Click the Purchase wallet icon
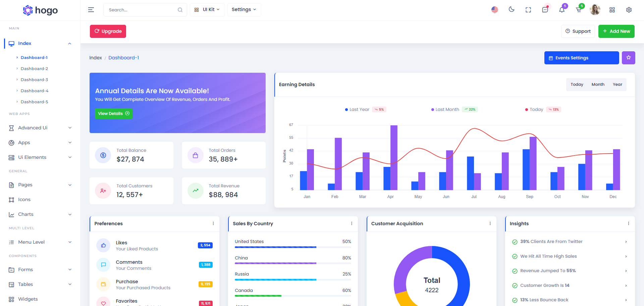Viewport: 644px width, 306px height. coord(103,284)
